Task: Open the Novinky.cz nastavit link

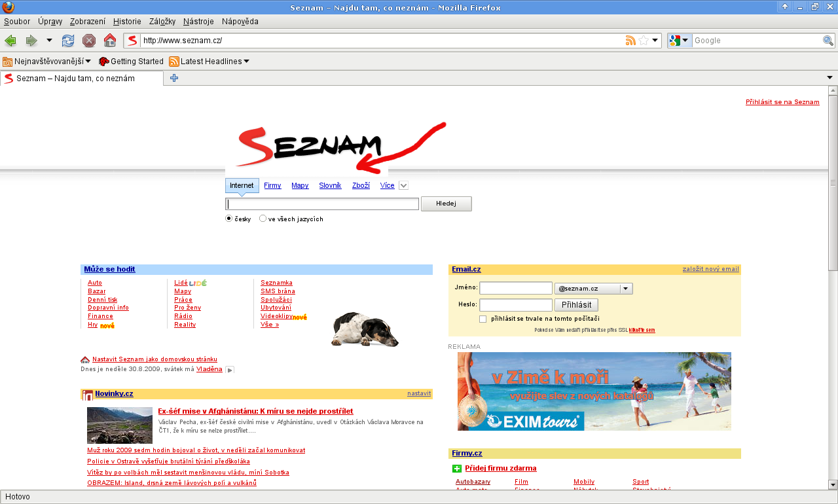Action: click(x=419, y=394)
